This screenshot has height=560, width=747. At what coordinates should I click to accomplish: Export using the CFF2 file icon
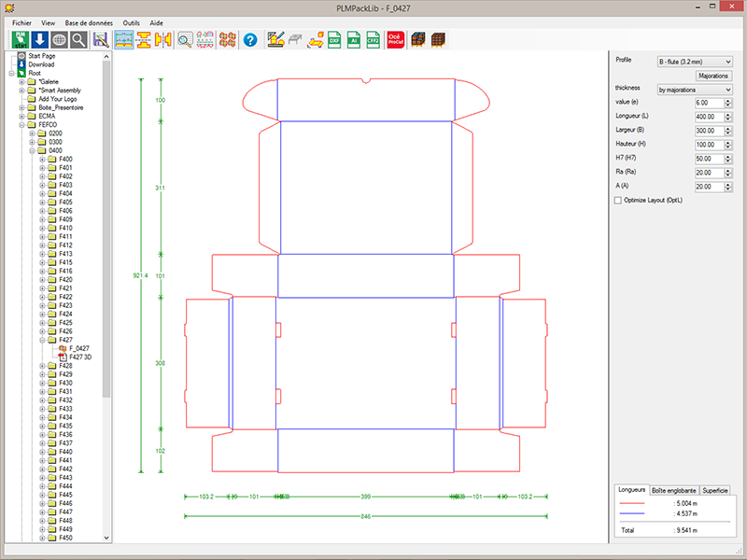point(374,39)
